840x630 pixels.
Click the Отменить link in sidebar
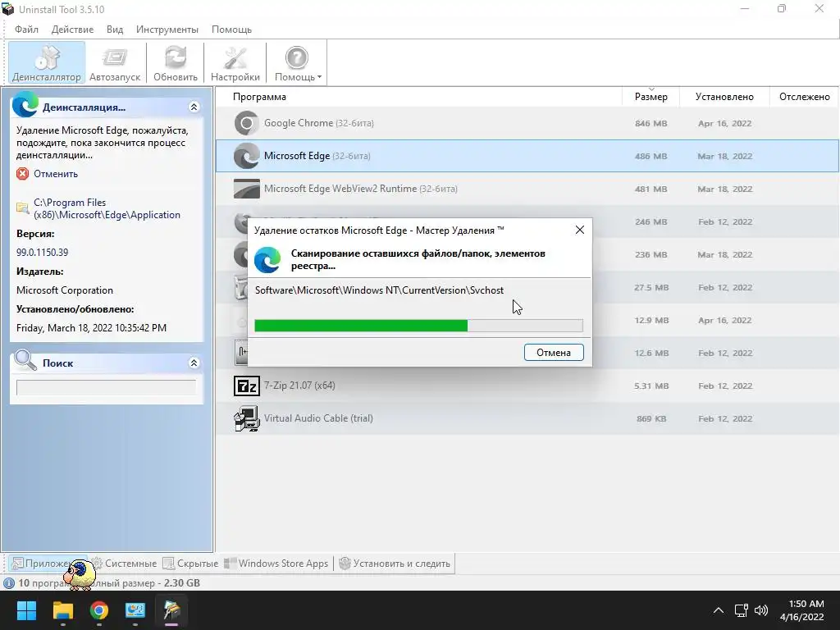[x=56, y=174]
